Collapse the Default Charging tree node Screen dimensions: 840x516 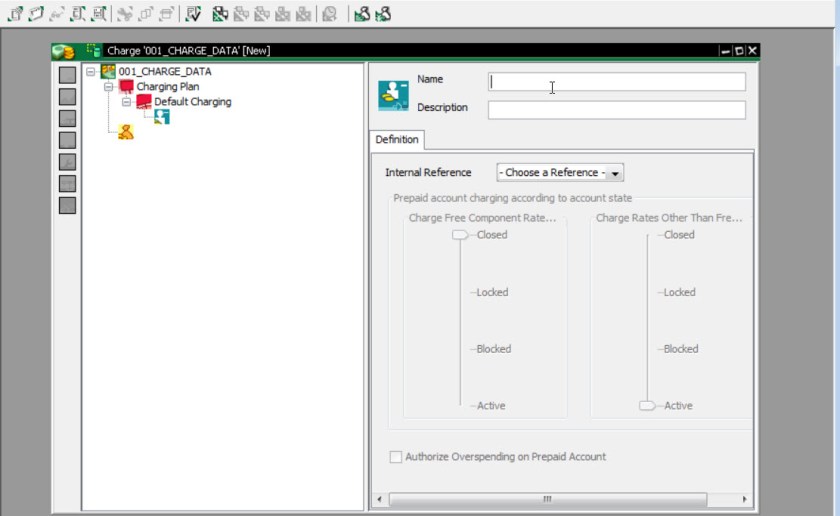pos(127,102)
